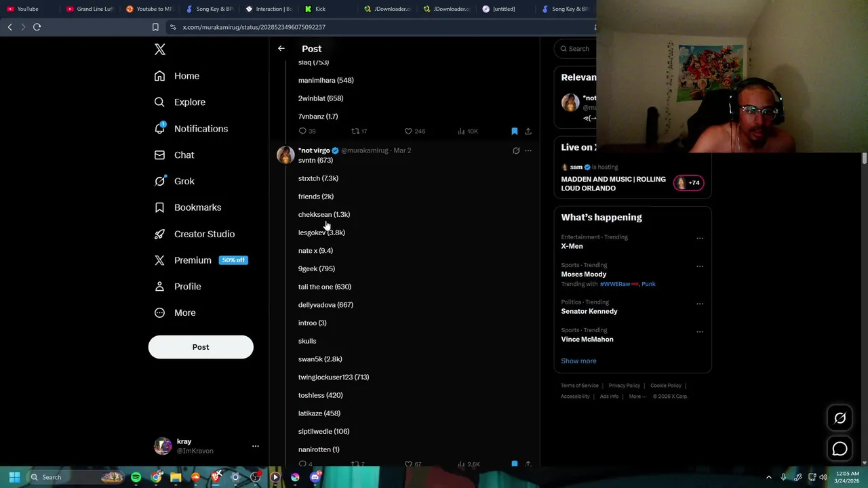Click the x.com address bar URL
Image resolution: width=868 pixels, height=488 pixels.
(254, 27)
